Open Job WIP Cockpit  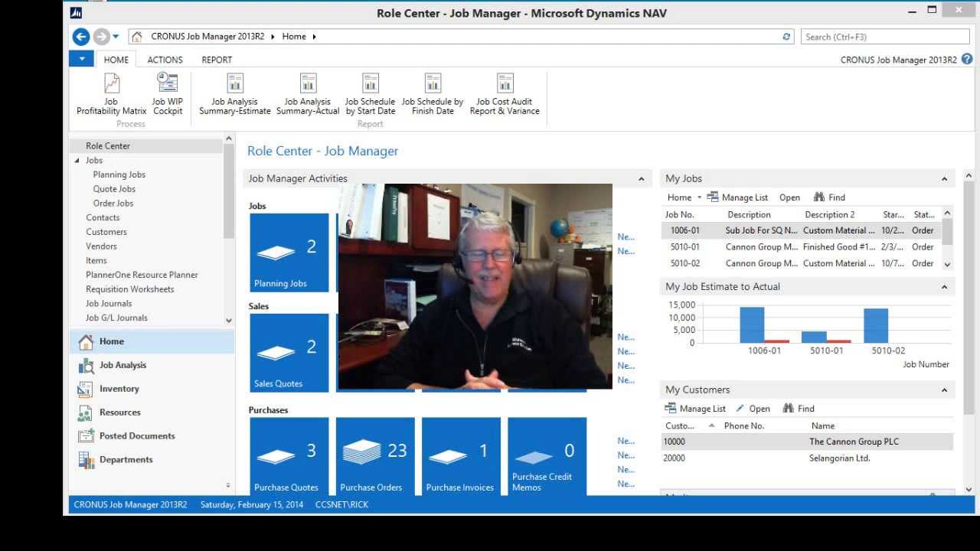167,94
